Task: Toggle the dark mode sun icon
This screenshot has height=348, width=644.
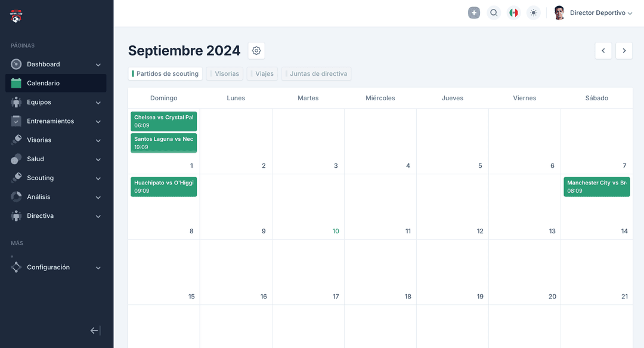Action: coord(533,12)
